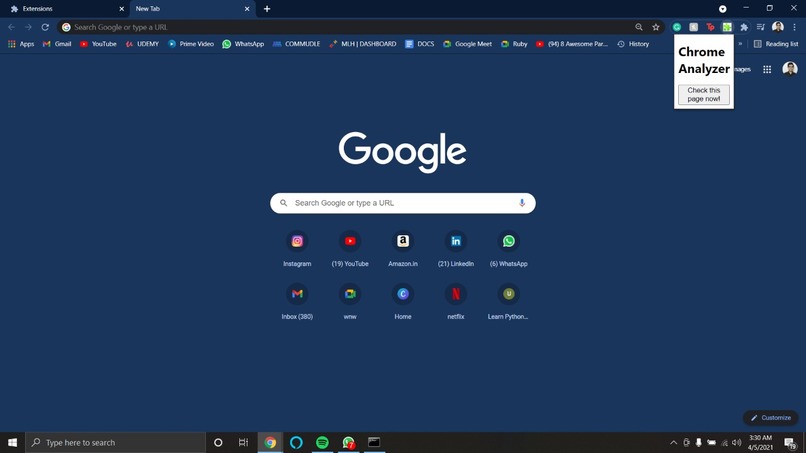Show hidden system tray icons
Screen dimensions: 806x453
pos(673,442)
